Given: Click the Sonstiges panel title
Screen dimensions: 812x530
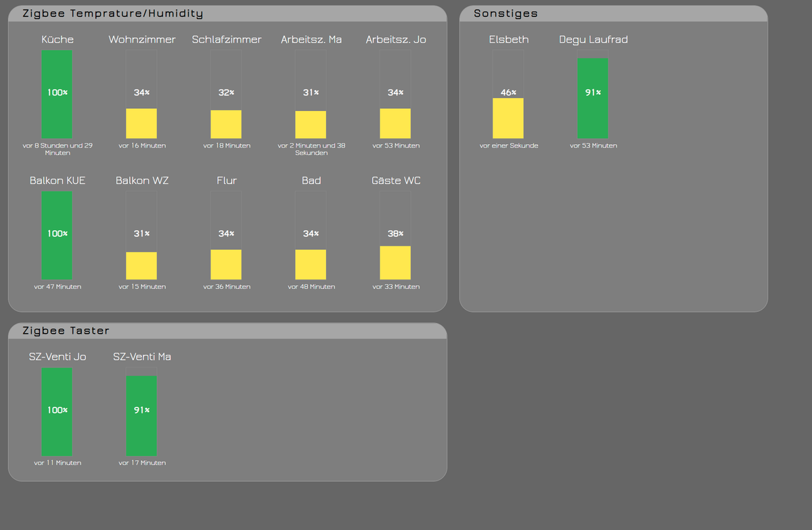Looking at the screenshot, I should [505, 13].
